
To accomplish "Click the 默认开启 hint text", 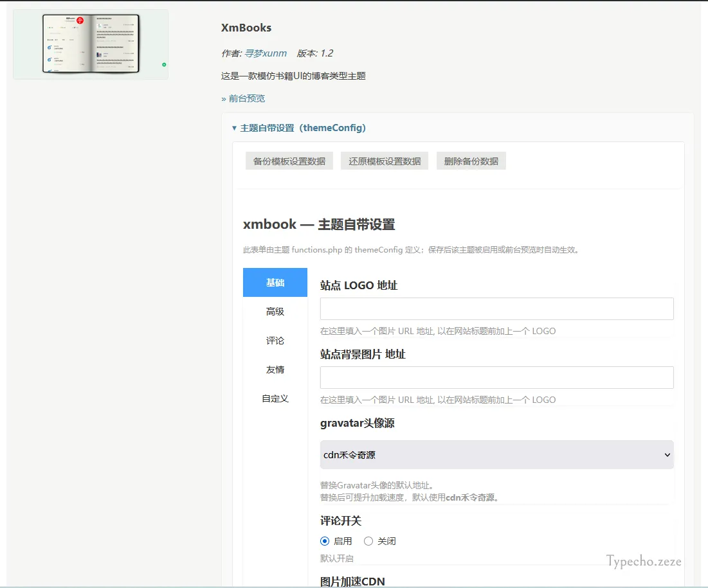I will point(337,558).
